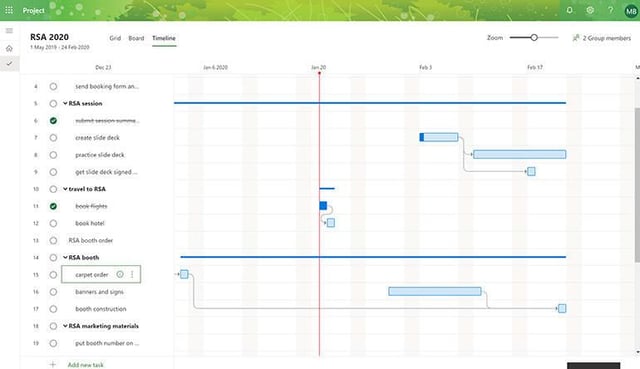Viewport: 640px width, 369px height.
Task: Collapse the RSA session group
Action: [x=65, y=103]
